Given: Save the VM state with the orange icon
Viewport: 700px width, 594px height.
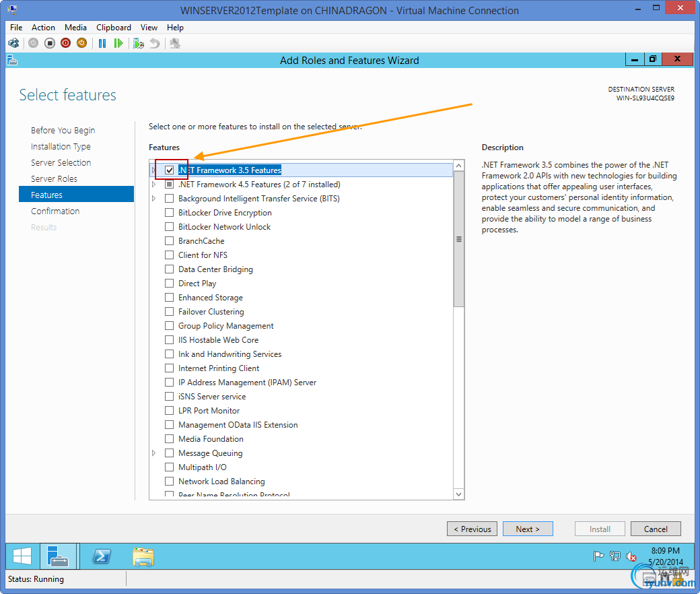Looking at the screenshot, I should (81, 43).
